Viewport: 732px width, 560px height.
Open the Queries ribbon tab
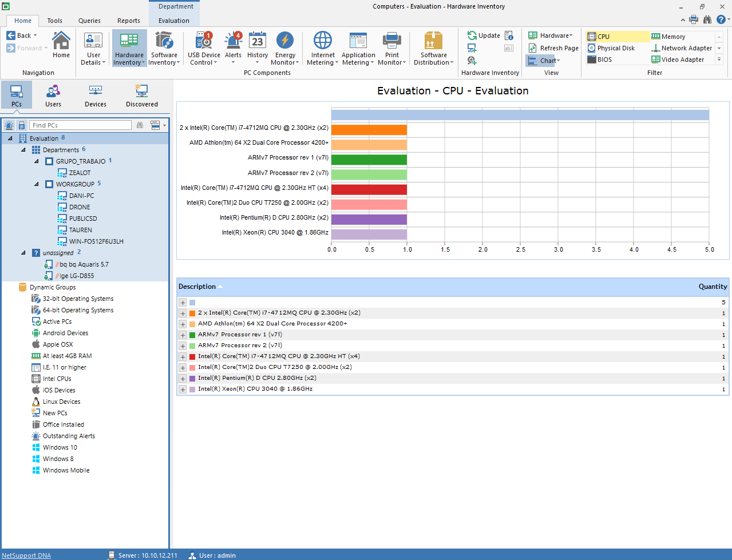pyautogui.click(x=89, y=21)
